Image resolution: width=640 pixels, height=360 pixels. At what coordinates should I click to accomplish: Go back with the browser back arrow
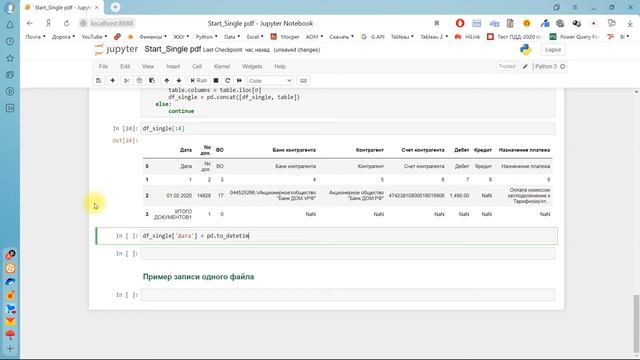(29, 23)
